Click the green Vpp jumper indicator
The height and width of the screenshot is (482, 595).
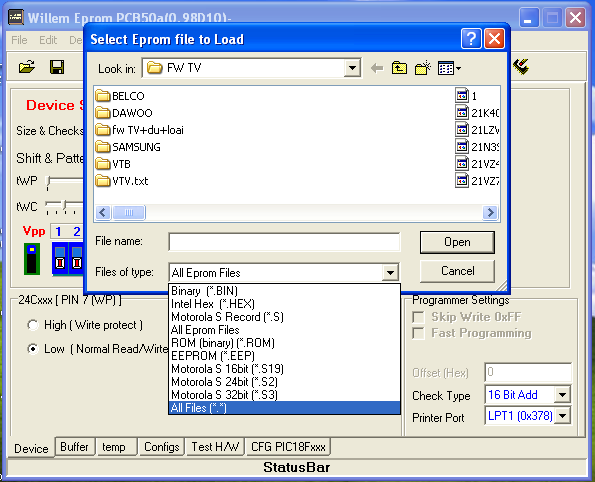32,259
